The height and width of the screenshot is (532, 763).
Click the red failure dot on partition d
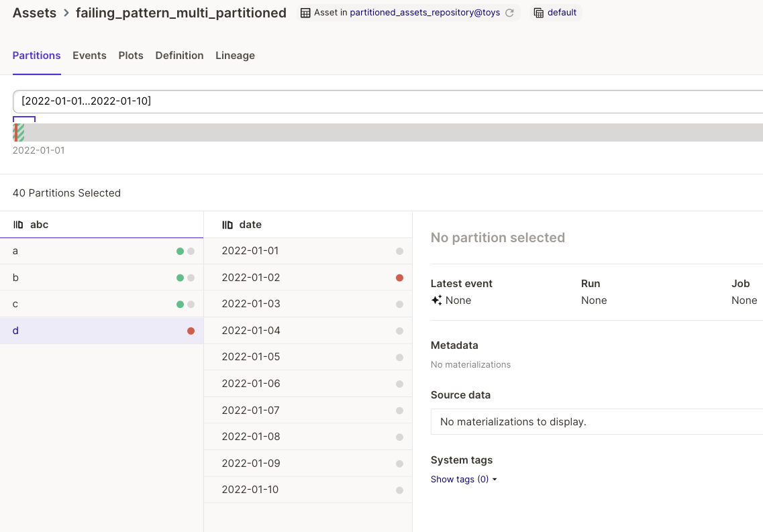point(192,331)
